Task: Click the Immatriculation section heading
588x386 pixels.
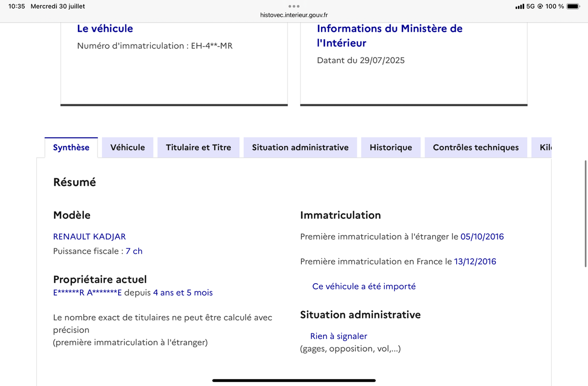Action: pyautogui.click(x=340, y=215)
